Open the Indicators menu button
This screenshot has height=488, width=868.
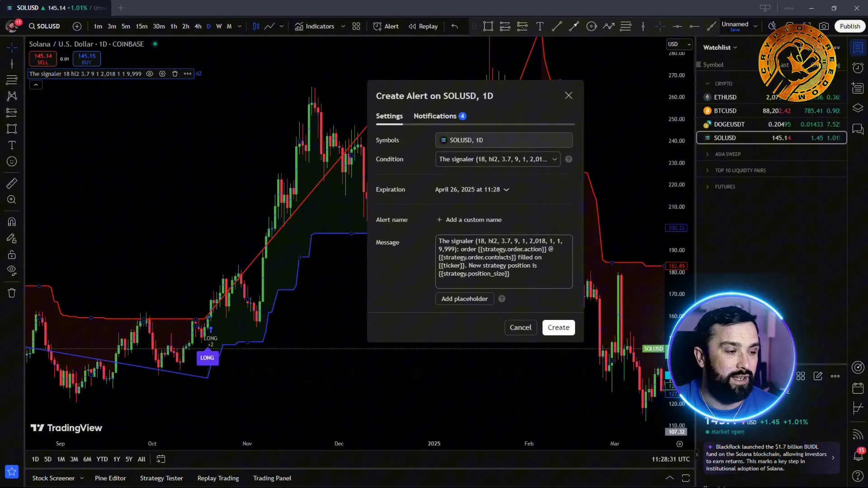coord(315,26)
